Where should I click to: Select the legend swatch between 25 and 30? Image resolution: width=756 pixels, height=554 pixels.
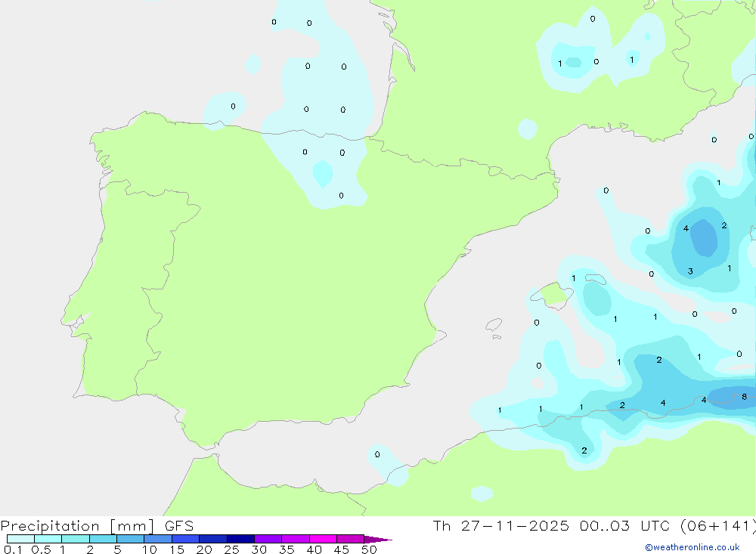point(240,539)
